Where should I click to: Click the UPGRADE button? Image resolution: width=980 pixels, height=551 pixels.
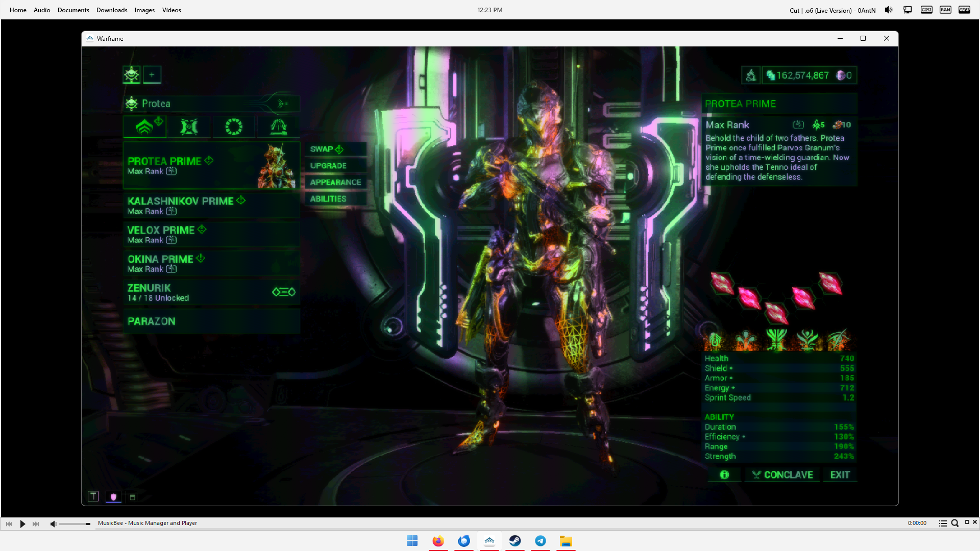(x=329, y=166)
